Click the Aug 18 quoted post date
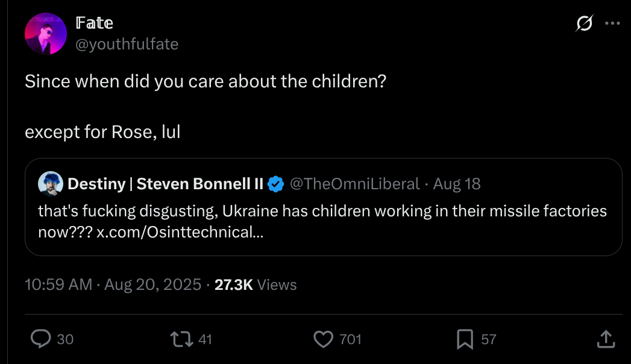The width and height of the screenshot is (631, 364). point(457,184)
